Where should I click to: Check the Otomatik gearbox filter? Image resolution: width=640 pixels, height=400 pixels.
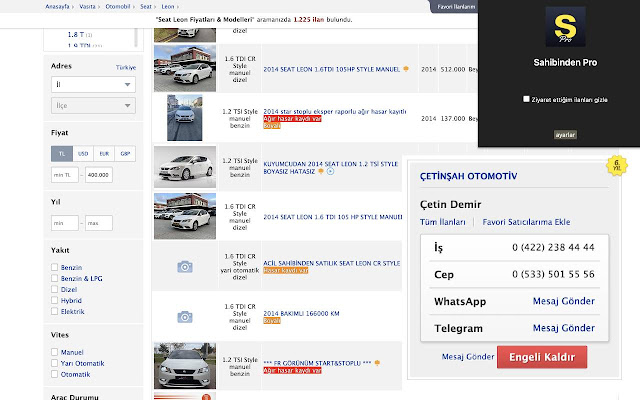[x=54, y=374]
